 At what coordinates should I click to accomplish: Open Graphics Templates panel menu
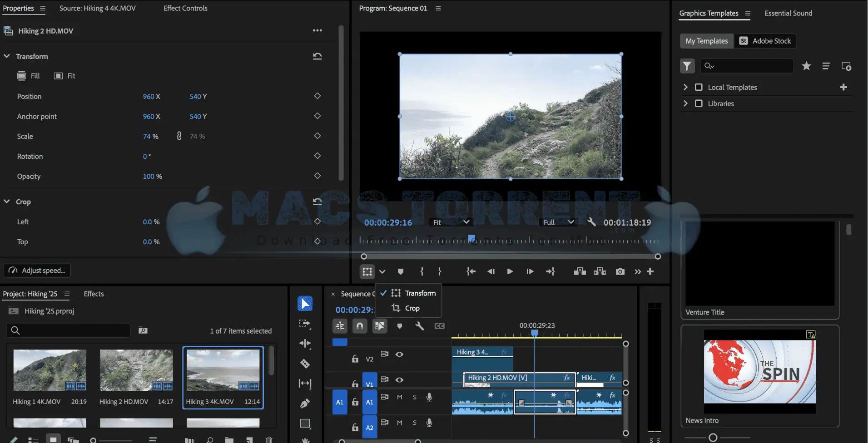click(748, 13)
